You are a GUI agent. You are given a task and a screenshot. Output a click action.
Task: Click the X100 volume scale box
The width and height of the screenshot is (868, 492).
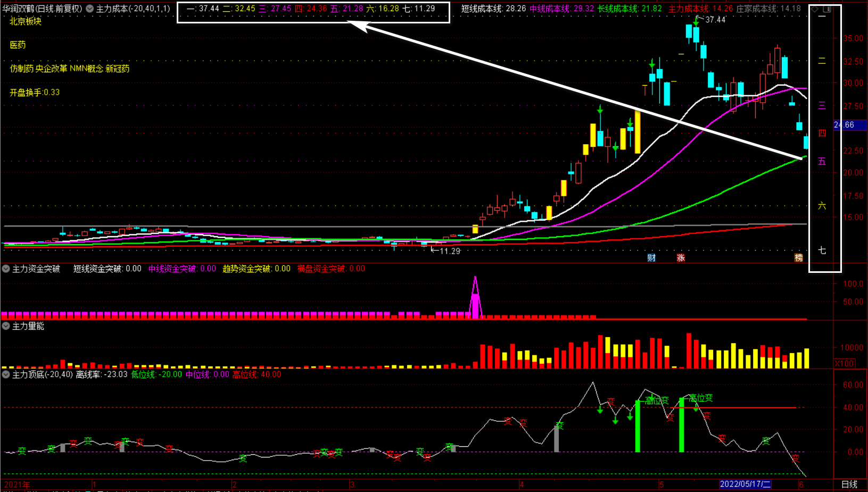[x=844, y=364]
